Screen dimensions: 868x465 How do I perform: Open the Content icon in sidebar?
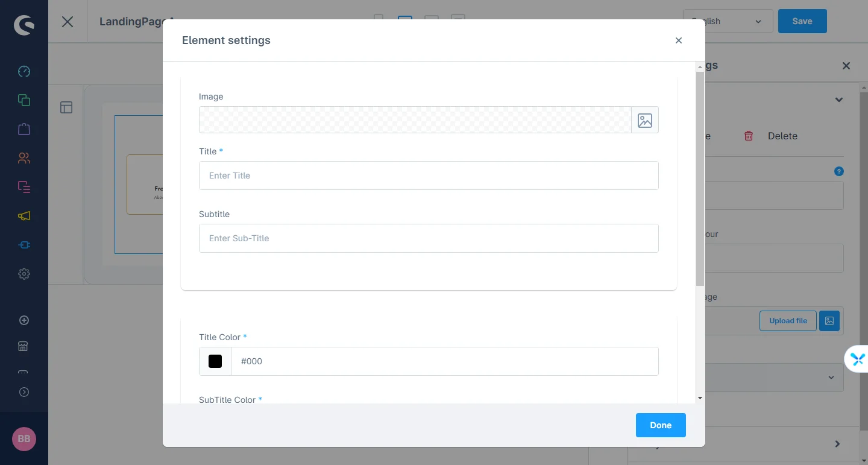pos(24,187)
